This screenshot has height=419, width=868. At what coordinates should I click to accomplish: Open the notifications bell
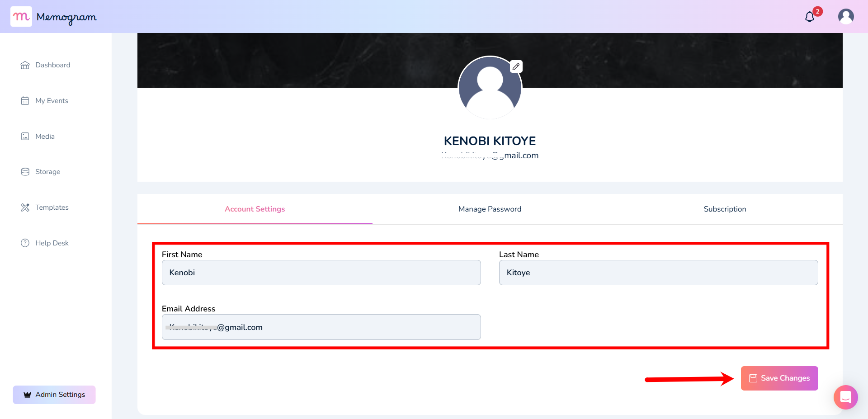pos(810,17)
